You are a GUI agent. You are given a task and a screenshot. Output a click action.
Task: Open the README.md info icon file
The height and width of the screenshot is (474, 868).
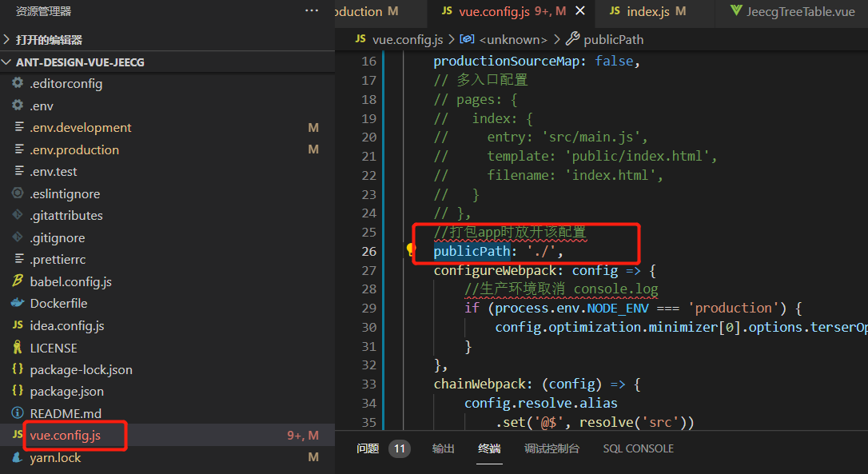click(x=66, y=413)
